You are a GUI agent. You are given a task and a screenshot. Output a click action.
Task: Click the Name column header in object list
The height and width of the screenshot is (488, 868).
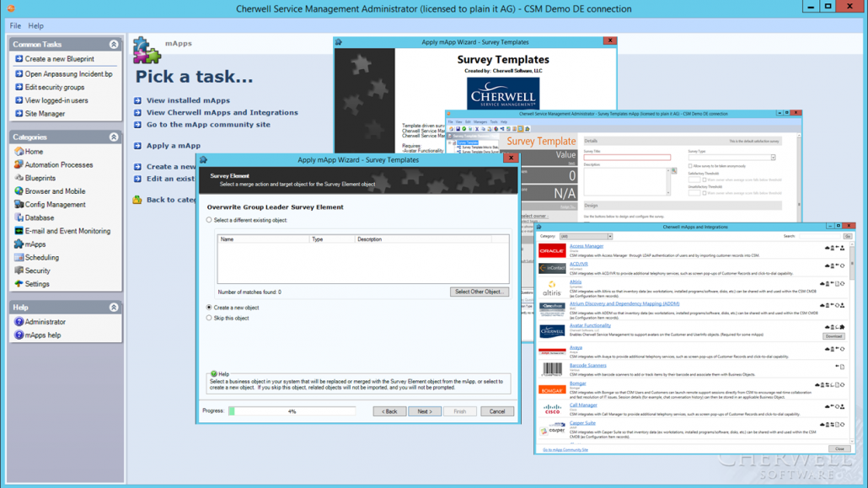(264, 239)
